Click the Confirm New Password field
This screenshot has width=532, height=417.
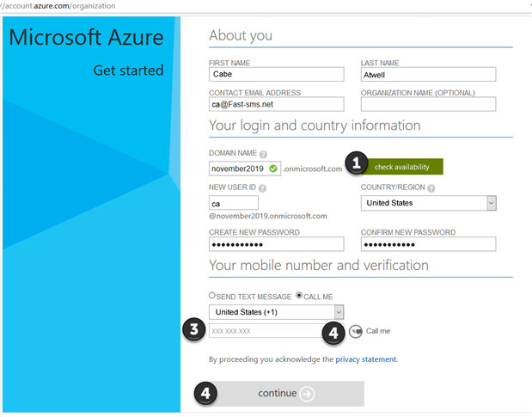[429, 244]
